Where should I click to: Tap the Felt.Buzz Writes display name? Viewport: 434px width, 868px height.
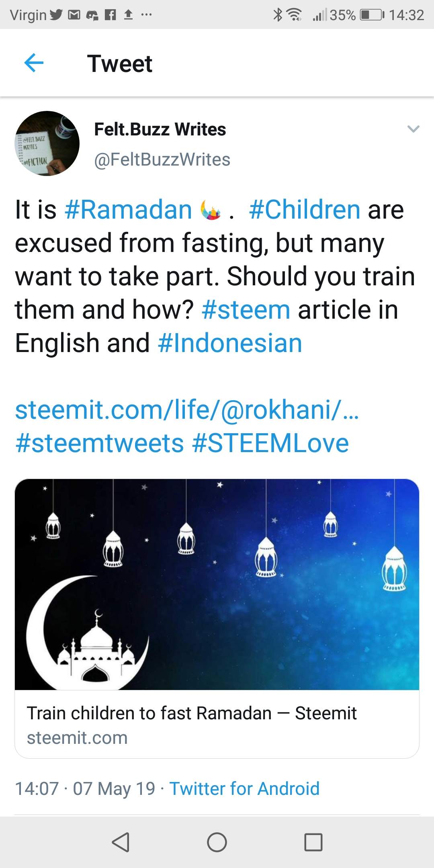(160, 129)
